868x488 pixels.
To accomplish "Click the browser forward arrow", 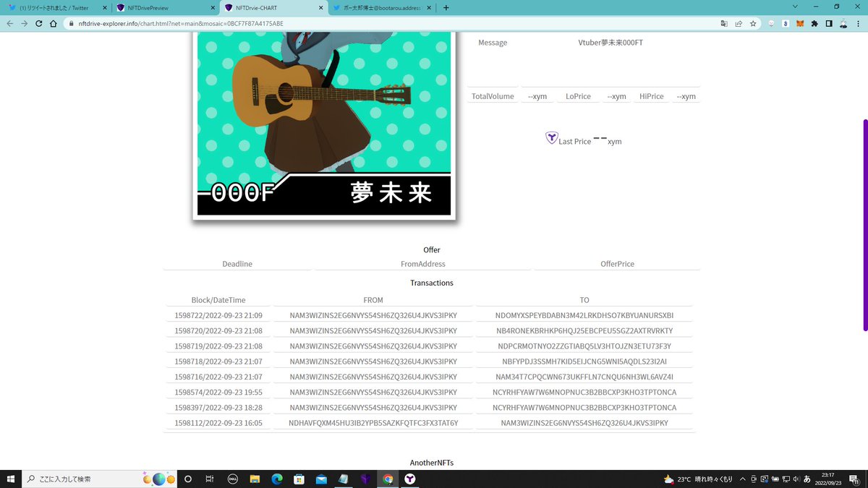I will pos(25,23).
